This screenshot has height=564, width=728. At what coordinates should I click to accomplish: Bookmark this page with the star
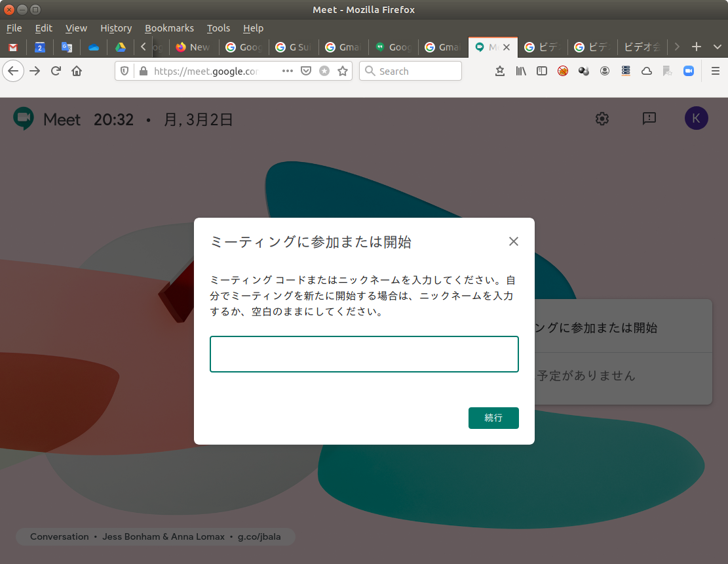click(342, 71)
